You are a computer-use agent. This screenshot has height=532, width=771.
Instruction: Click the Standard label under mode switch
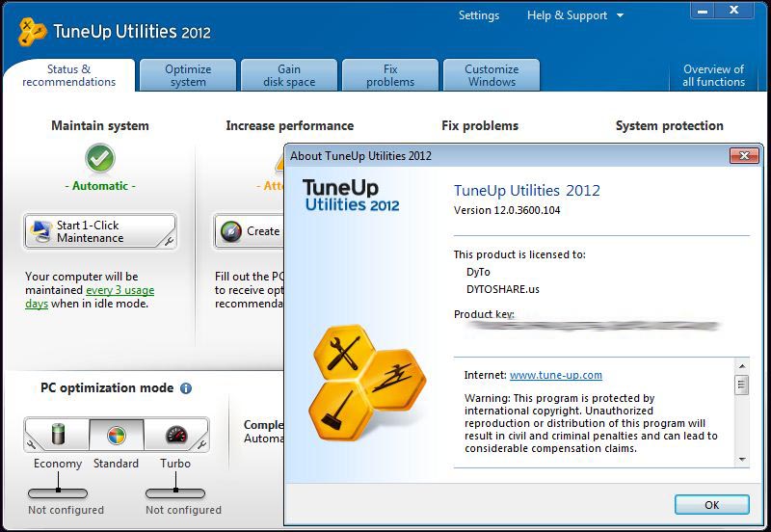tap(116, 464)
